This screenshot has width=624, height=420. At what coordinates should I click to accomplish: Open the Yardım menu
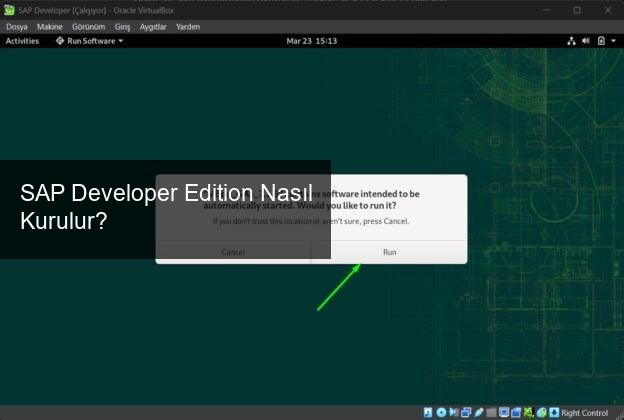(x=188, y=27)
